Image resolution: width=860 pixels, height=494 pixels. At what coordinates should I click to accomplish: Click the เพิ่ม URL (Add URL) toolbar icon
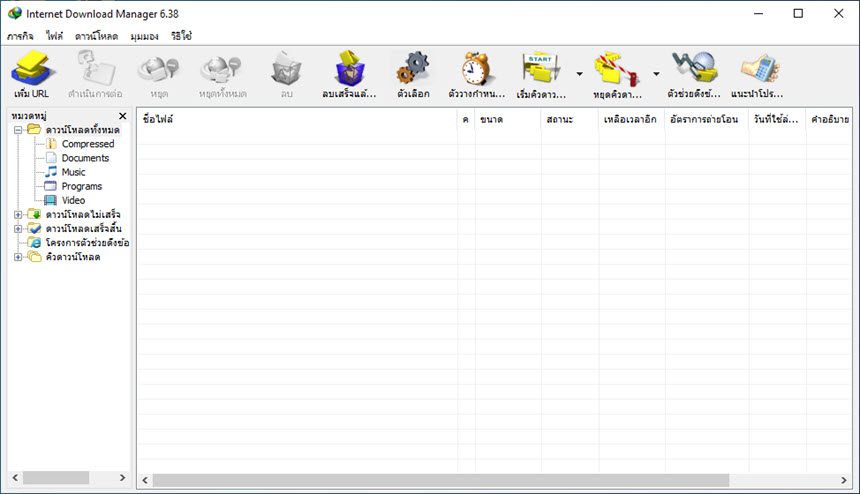click(x=32, y=69)
